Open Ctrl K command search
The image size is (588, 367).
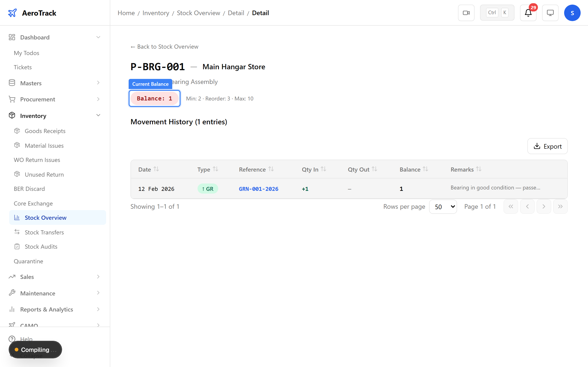pos(497,13)
